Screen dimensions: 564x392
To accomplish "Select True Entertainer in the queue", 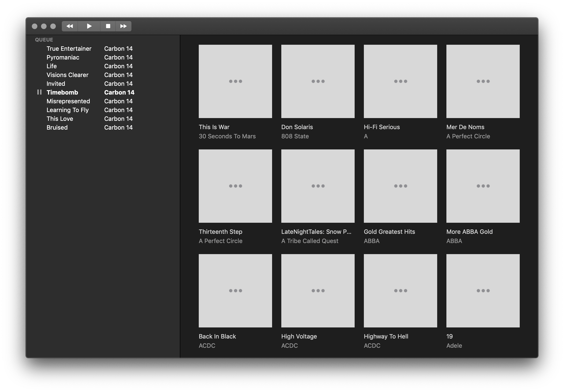I will pyautogui.click(x=69, y=48).
